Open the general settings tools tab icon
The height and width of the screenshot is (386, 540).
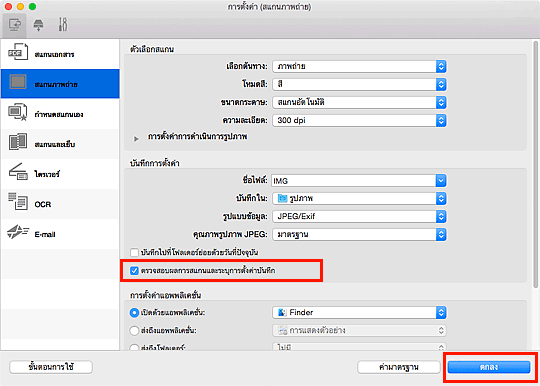pyautogui.click(x=63, y=24)
